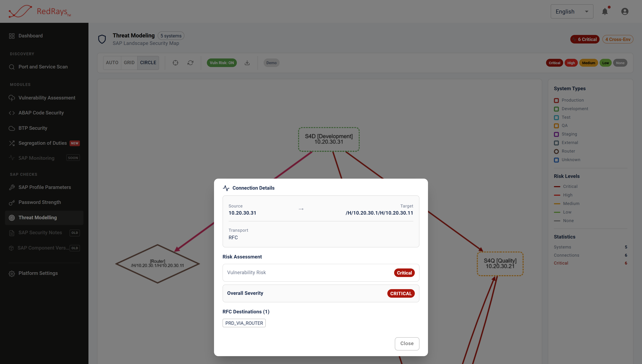
Task: Click the center graph crosshair icon
Action: click(x=175, y=63)
